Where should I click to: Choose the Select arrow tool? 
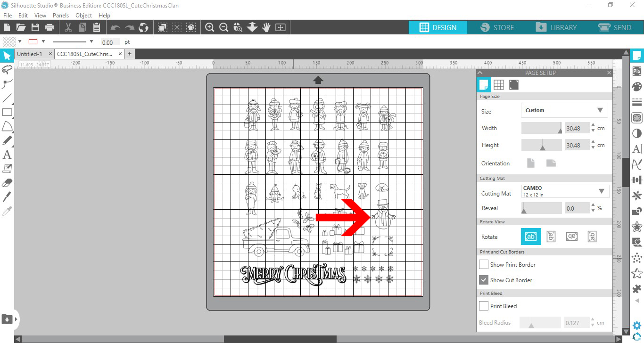[7, 56]
